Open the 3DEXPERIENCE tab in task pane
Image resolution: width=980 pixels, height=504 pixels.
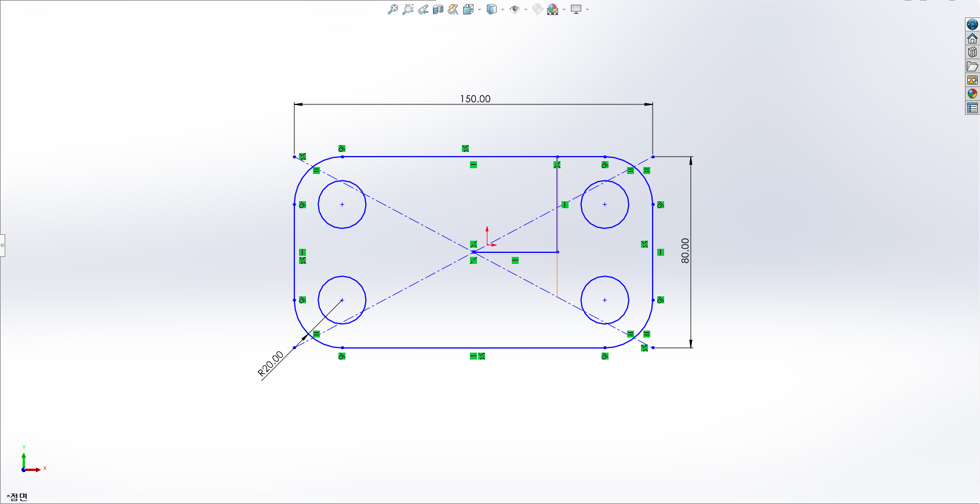(972, 24)
